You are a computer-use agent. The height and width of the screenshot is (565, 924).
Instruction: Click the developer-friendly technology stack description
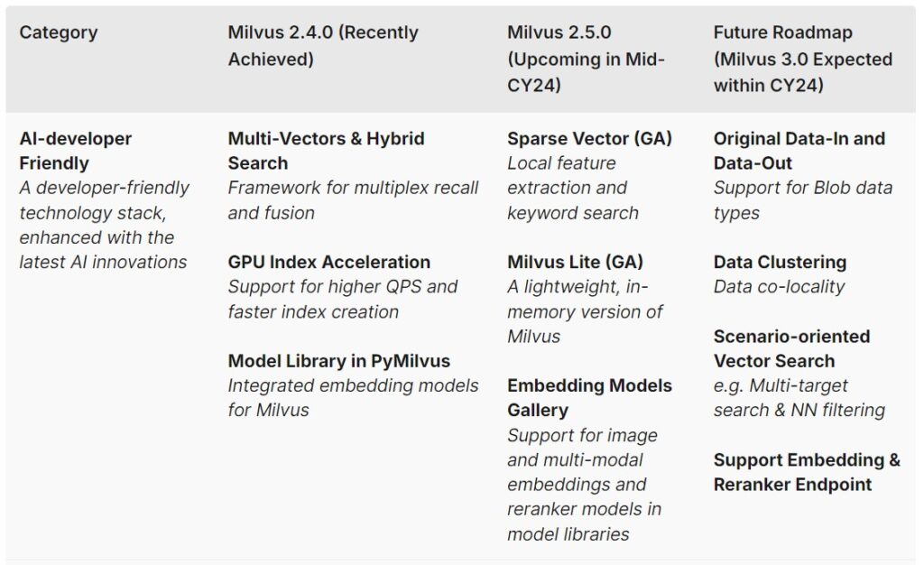[104, 225]
